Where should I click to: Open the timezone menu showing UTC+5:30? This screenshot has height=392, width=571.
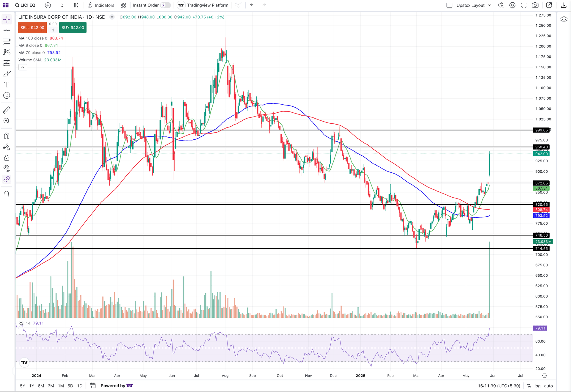point(499,386)
